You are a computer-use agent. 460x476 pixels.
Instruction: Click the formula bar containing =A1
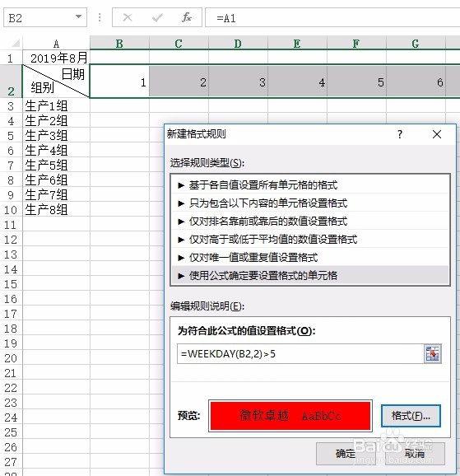(x=332, y=17)
